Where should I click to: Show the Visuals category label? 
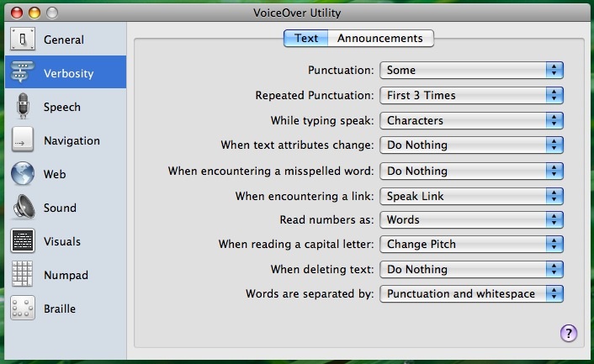tap(62, 241)
